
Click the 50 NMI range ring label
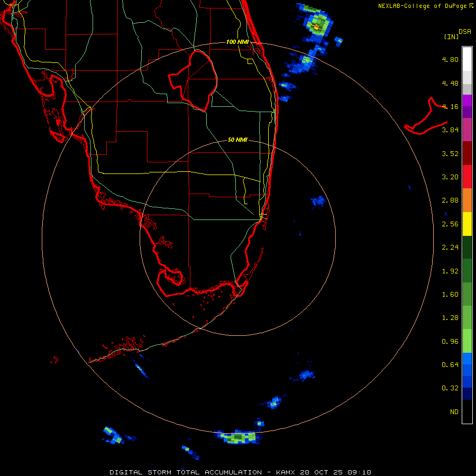pos(237,140)
